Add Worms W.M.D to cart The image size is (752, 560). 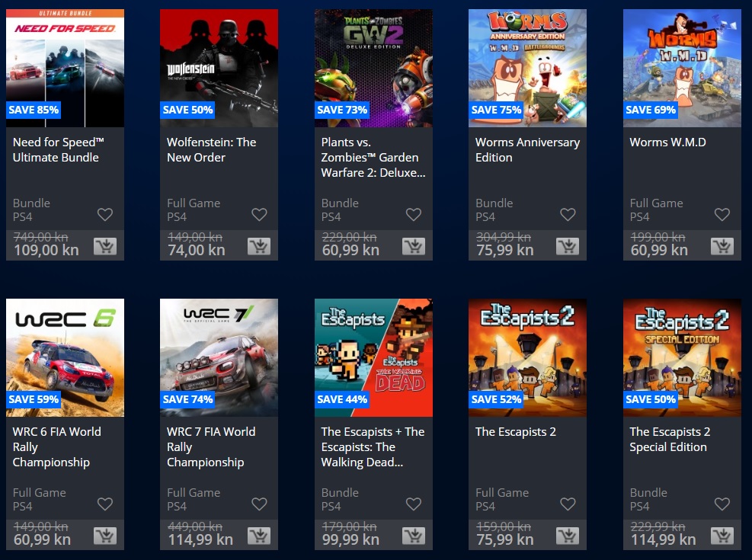tap(722, 246)
